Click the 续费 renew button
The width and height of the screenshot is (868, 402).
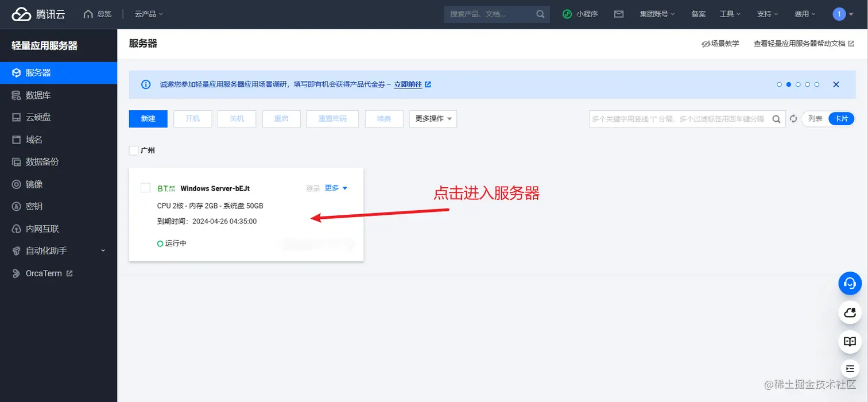384,119
